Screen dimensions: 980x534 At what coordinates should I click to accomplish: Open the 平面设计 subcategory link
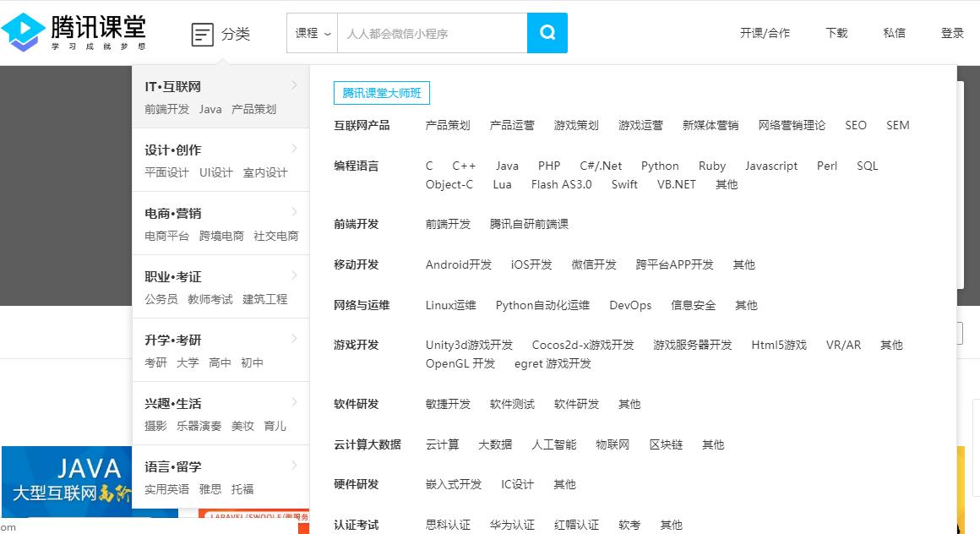(x=166, y=172)
